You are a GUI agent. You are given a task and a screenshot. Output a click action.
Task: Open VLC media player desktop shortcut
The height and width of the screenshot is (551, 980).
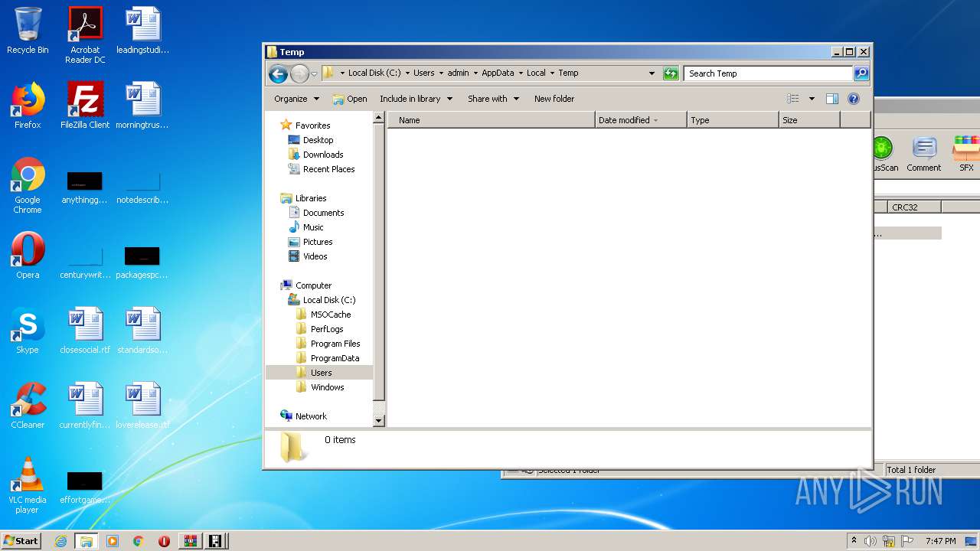tap(28, 485)
